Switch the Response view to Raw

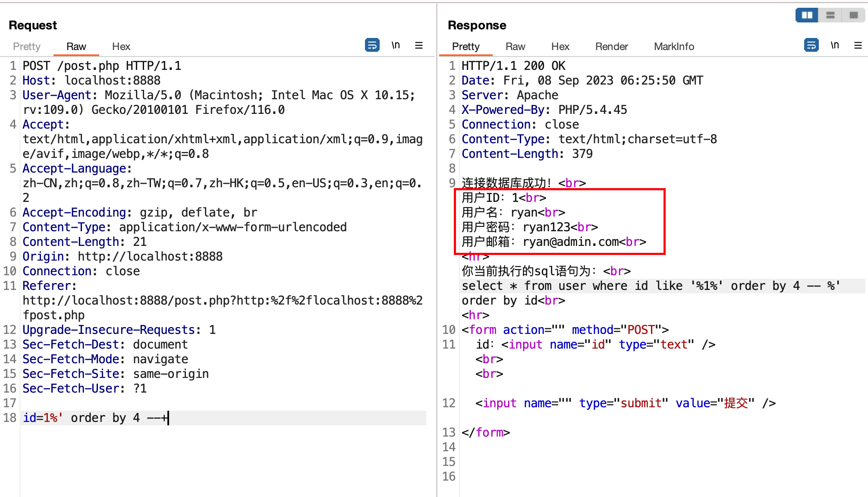pyautogui.click(x=515, y=47)
